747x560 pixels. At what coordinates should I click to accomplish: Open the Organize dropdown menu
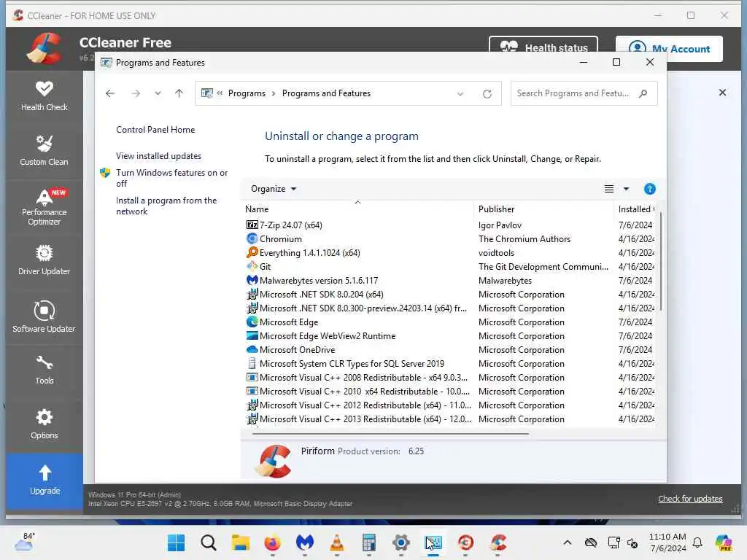(x=274, y=189)
